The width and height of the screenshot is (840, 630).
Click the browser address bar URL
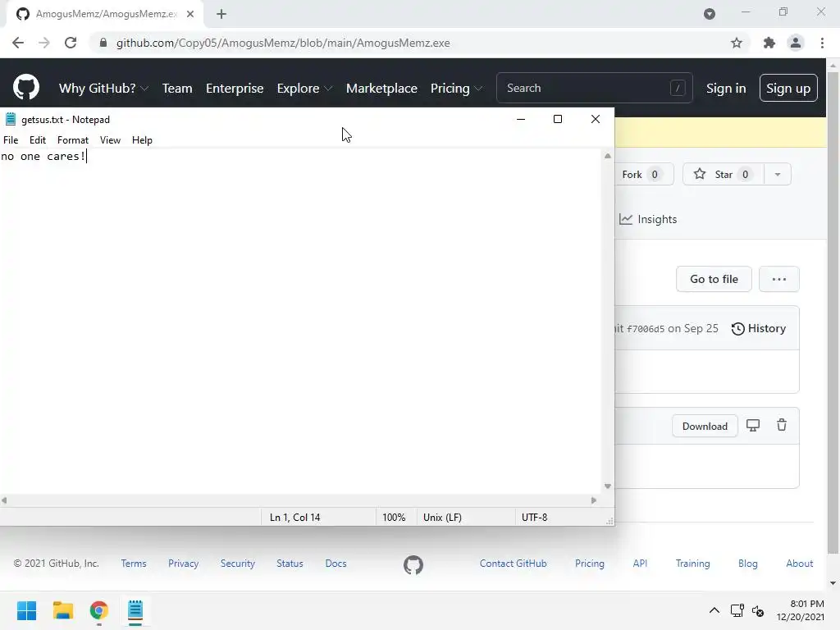click(283, 43)
